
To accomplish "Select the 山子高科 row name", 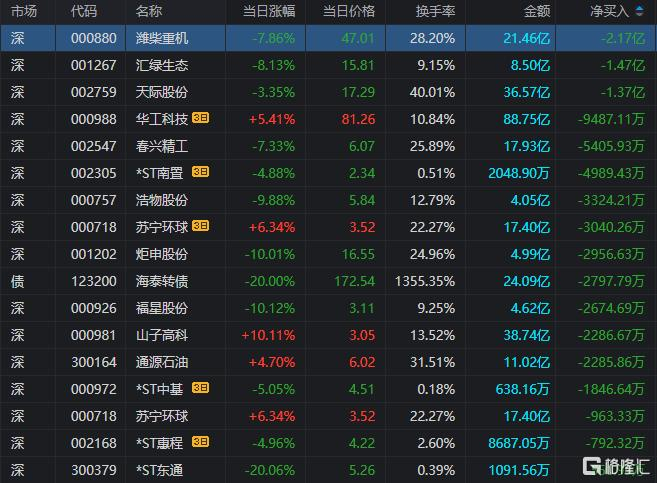I will [162, 334].
